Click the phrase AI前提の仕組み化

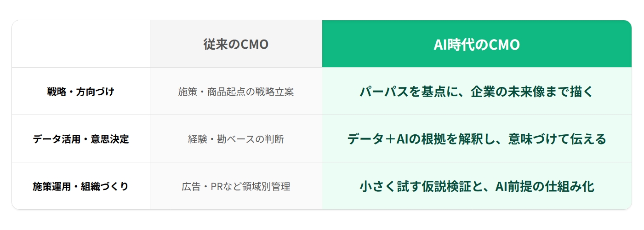(545, 186)
